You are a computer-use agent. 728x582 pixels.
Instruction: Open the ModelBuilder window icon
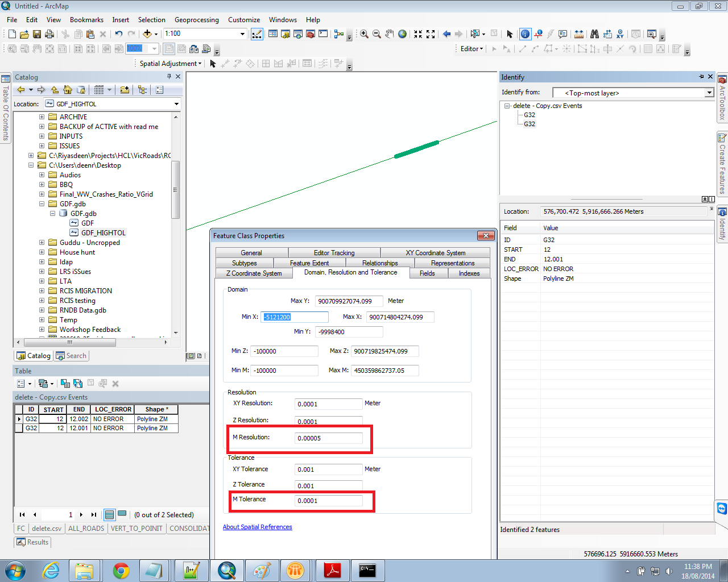pos(339,34)
